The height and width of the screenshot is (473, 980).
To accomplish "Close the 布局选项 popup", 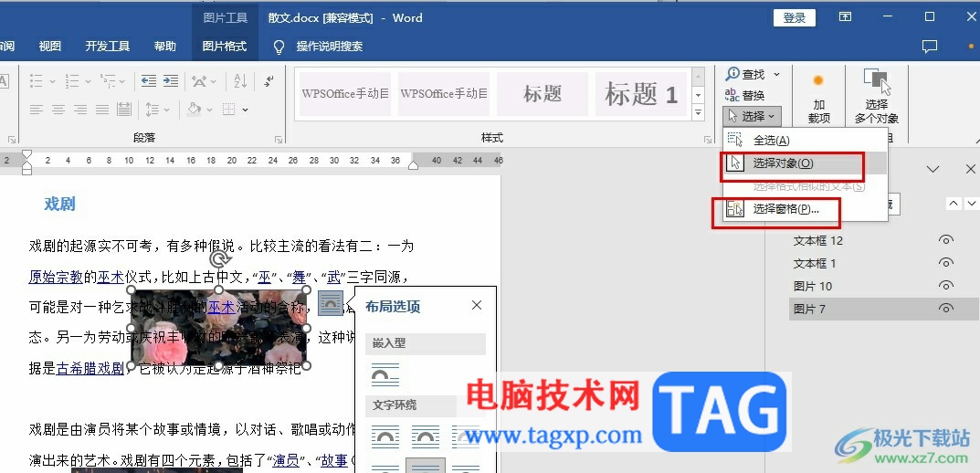I will click(x=477, y=305).
